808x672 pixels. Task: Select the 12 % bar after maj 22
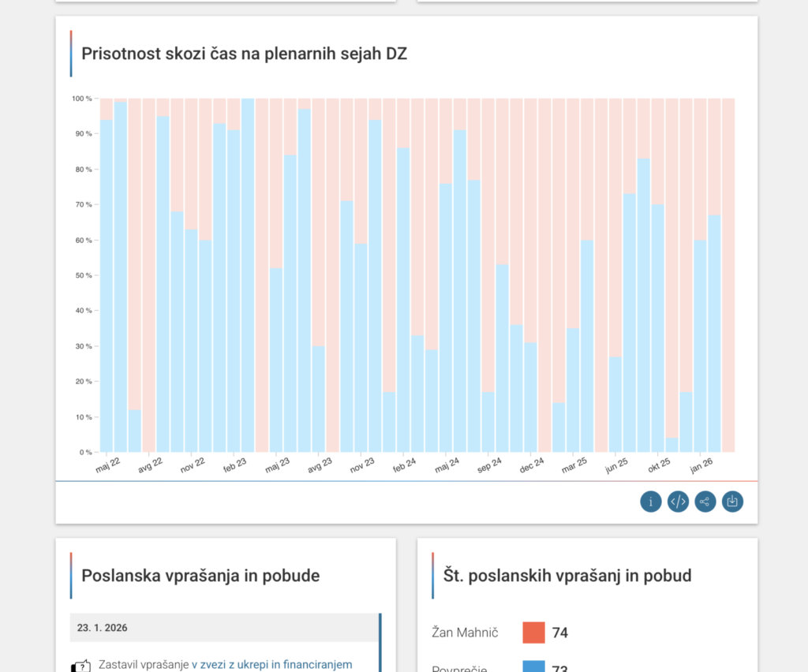(135, 431)
